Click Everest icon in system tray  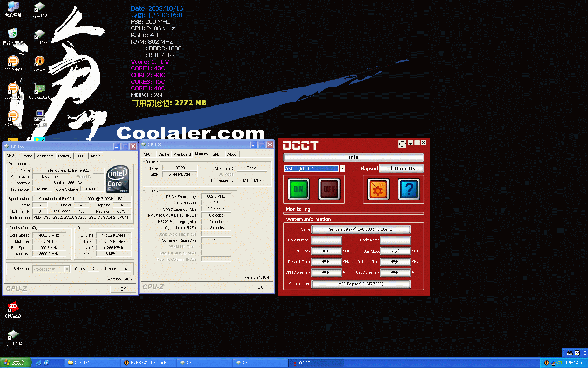547,363
